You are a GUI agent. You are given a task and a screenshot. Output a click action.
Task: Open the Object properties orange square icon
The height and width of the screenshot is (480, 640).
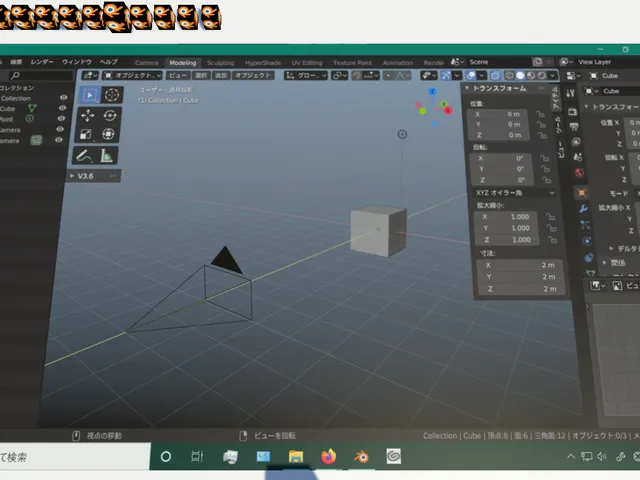(x=582, y=192)
